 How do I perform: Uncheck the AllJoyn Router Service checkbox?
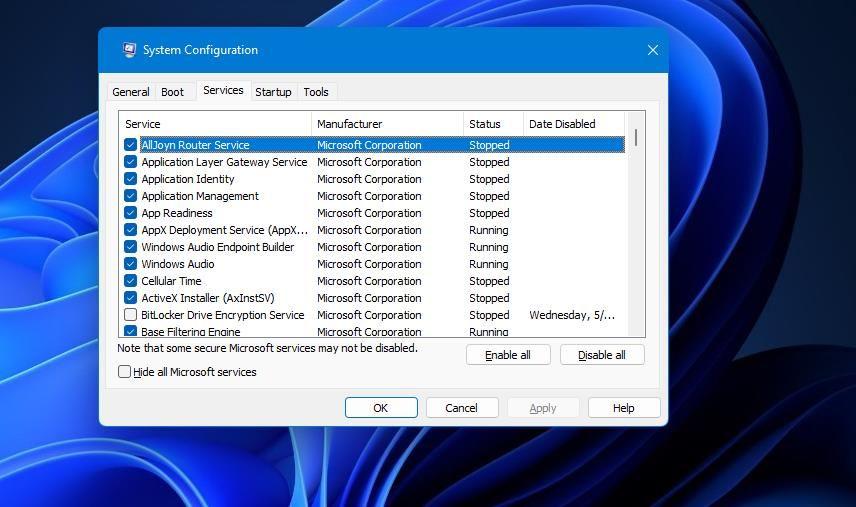tap(130, 145)
